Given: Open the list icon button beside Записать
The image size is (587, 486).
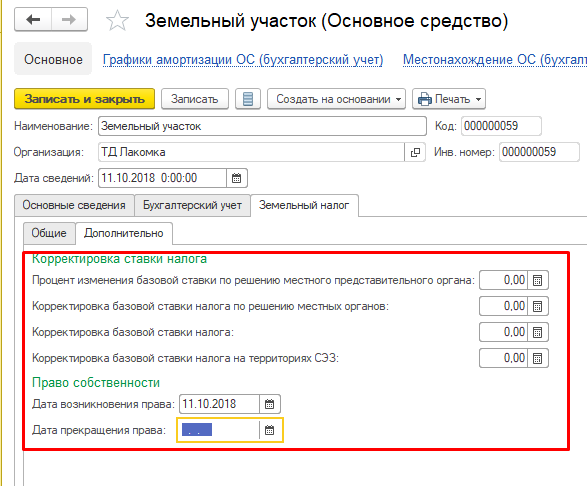Looking at the screenshot, I should tap(248, 99).
